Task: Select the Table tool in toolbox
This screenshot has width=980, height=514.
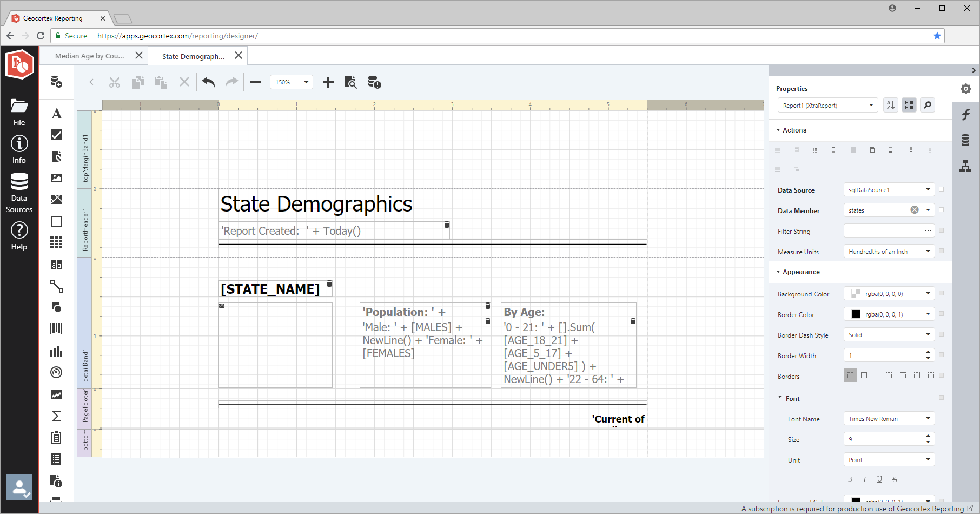Action: point(56,242)
